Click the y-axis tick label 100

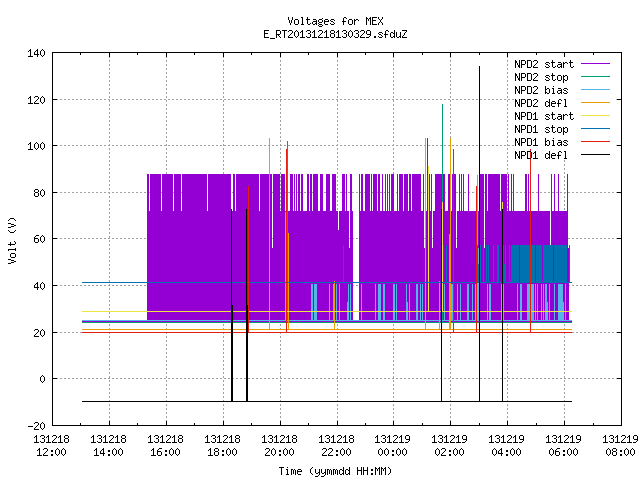pos(36,146)
